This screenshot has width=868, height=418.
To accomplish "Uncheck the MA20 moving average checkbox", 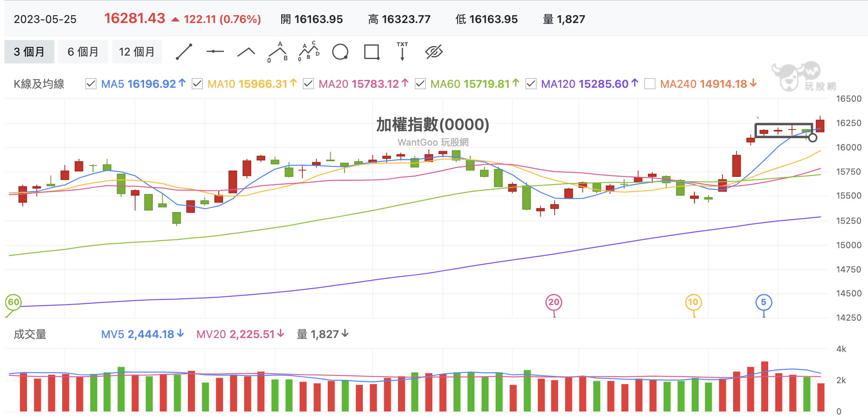I will pos(308,84).
